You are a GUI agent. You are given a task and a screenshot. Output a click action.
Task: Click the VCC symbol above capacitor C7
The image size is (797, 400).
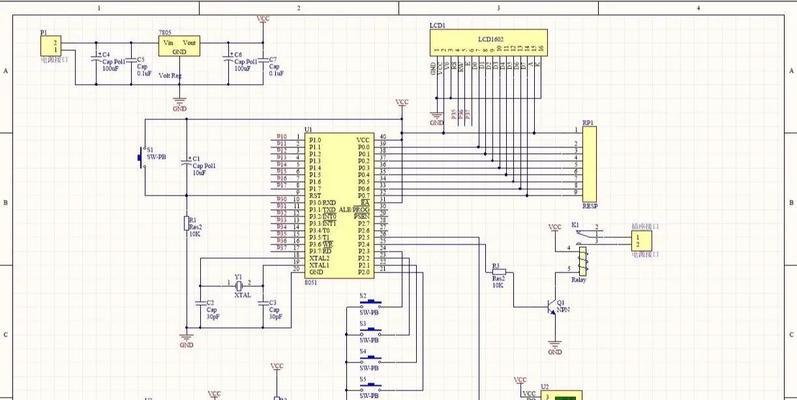point(263,19)
